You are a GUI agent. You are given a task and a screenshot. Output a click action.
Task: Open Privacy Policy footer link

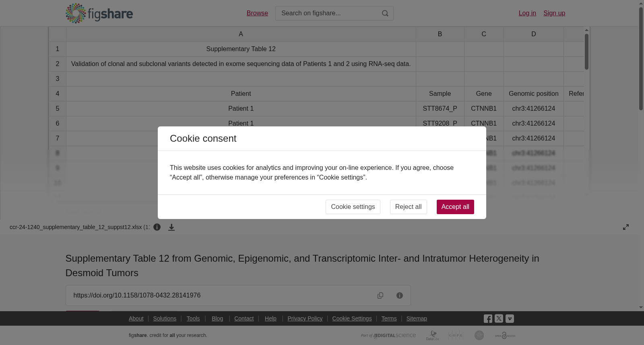coord(305,318)
